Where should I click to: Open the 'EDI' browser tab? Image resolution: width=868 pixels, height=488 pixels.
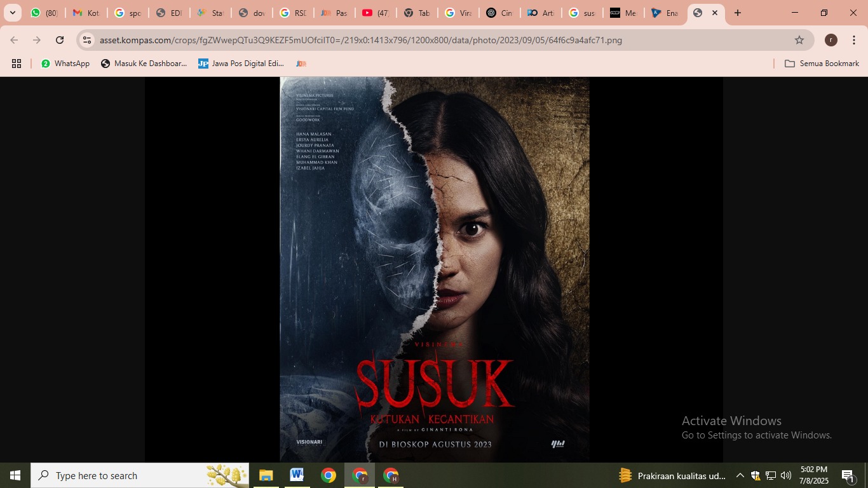[168, 13]
